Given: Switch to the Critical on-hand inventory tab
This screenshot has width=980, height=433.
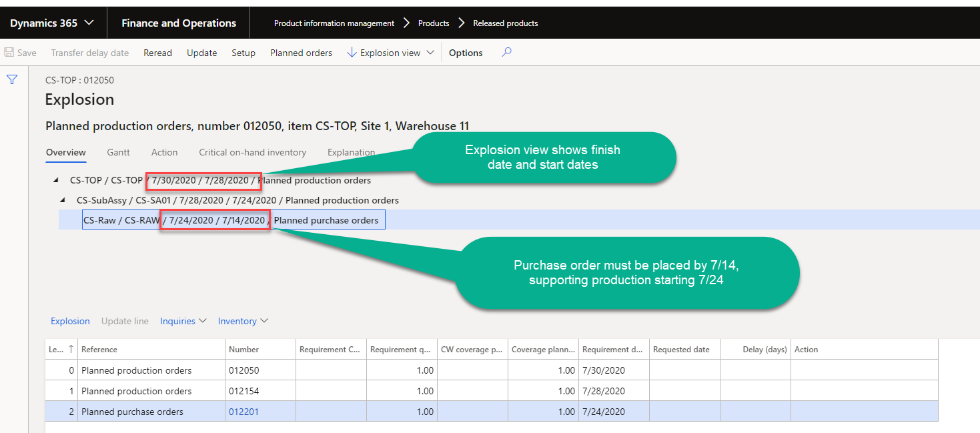Looking at the screenshot, I should coord(252,152).
